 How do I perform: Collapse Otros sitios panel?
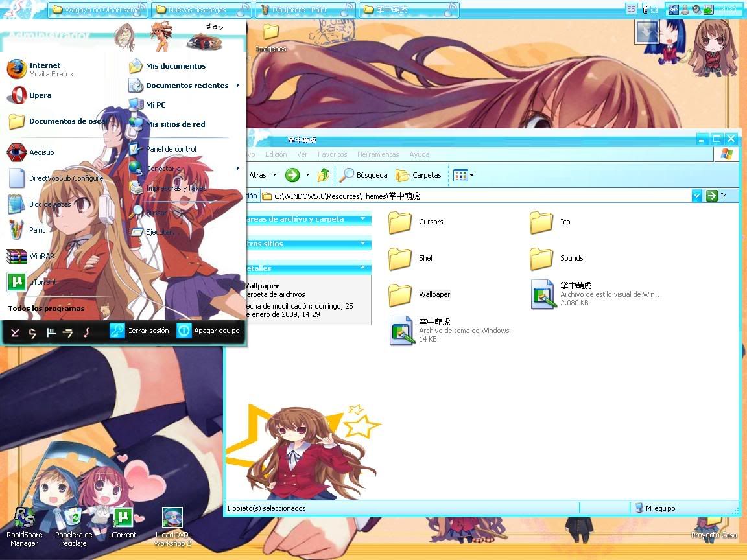(x=363, y=243)
